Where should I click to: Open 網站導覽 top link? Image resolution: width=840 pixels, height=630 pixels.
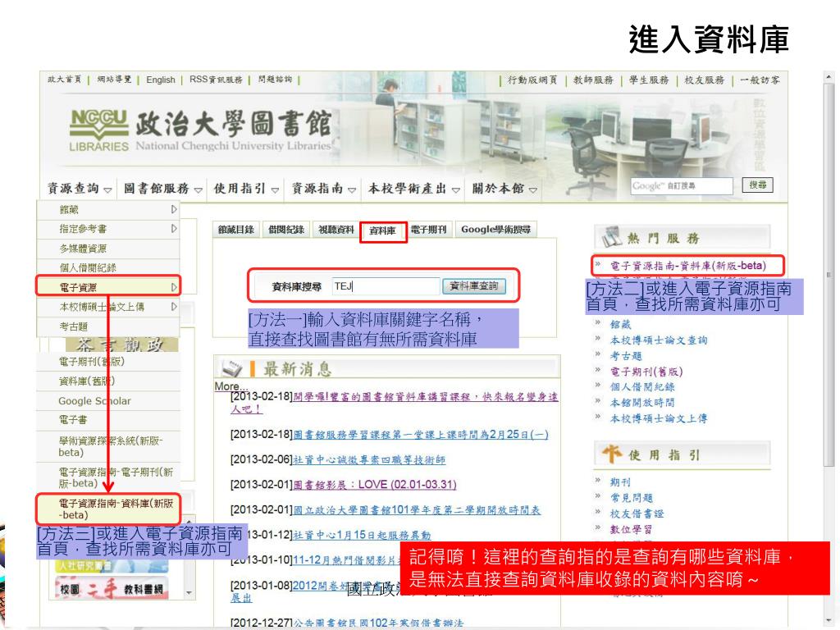114,80
